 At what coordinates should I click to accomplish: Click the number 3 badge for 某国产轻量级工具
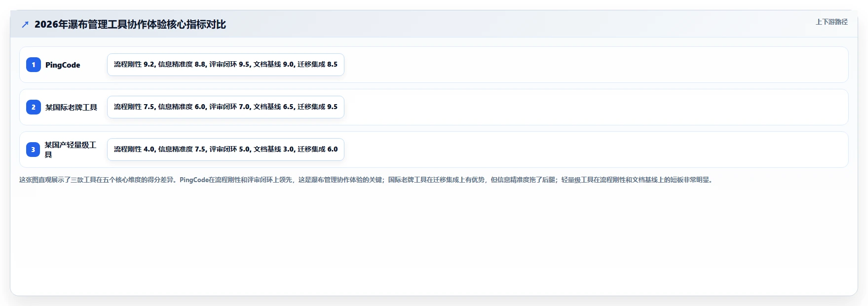pos(34,150)
